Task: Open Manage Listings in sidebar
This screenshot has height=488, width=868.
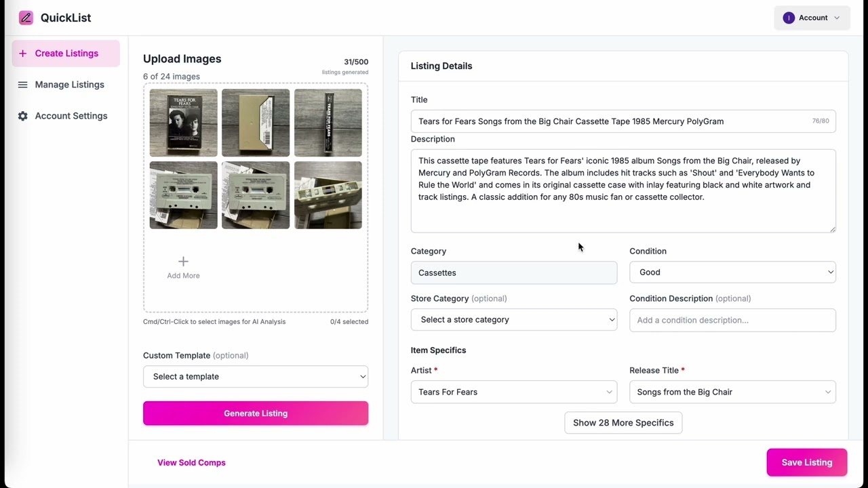Action: (x=66, y=85)
